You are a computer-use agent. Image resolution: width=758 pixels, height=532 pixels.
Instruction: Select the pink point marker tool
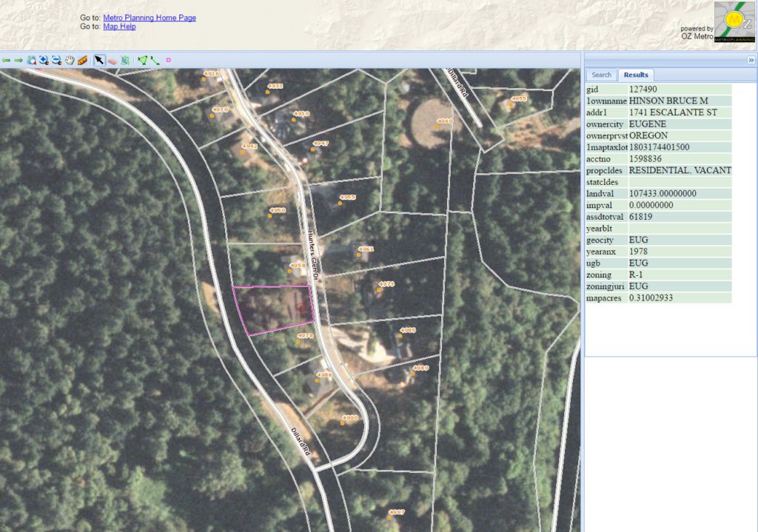coord(168,60)
